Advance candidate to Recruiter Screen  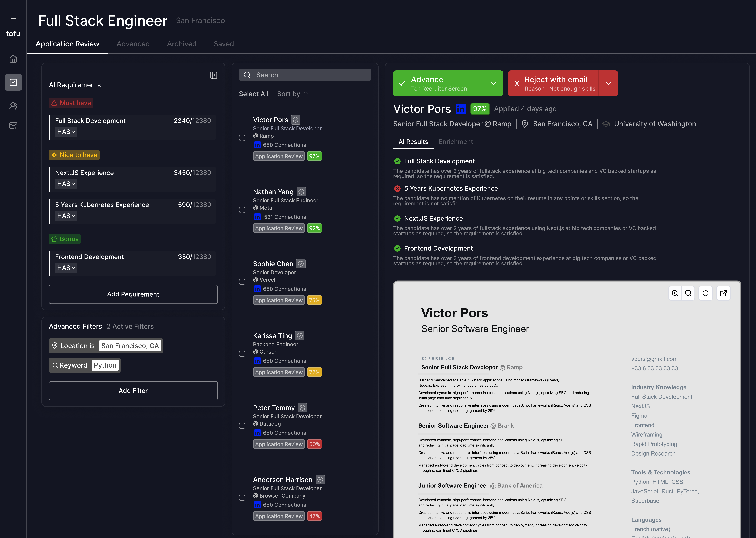click(439, 84)
